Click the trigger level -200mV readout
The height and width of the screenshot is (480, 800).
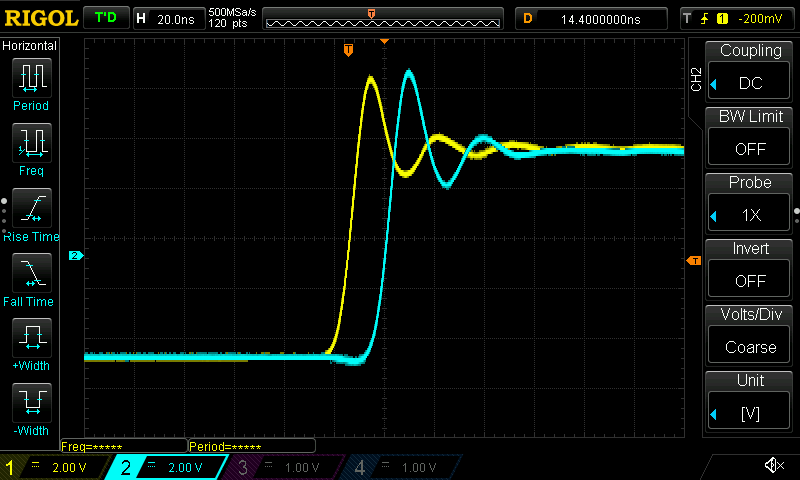click(760, 19)
